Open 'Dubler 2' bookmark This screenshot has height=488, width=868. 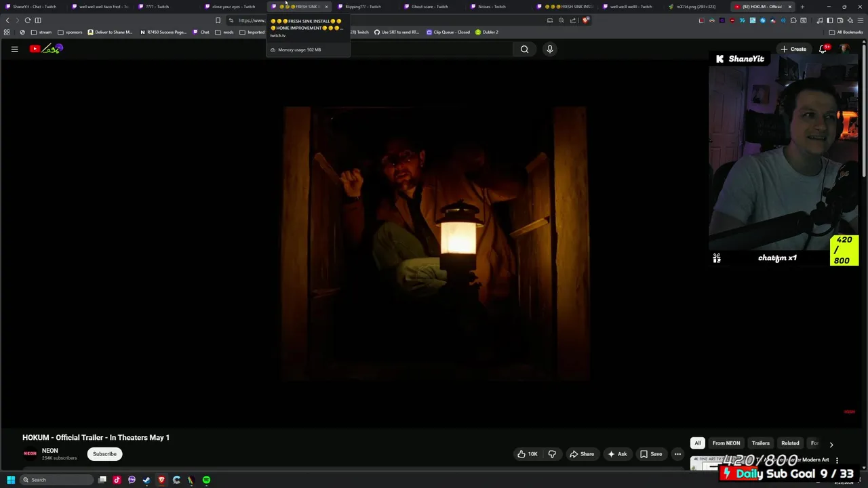click(487, 32)
